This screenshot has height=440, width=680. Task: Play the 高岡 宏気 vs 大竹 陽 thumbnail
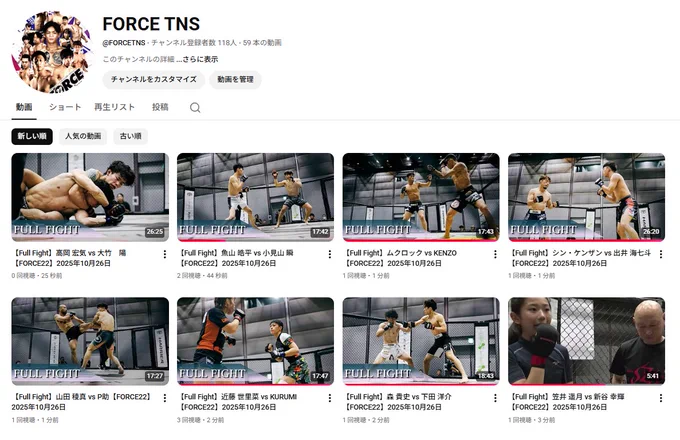[x=90, y=197]
